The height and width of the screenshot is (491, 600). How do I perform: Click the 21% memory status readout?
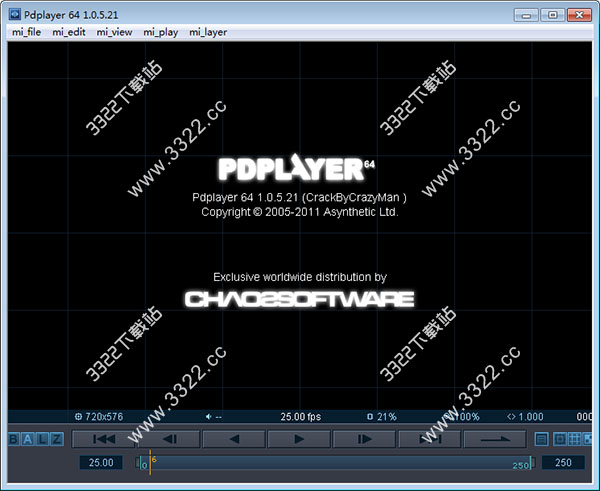(x=382, y=416)
